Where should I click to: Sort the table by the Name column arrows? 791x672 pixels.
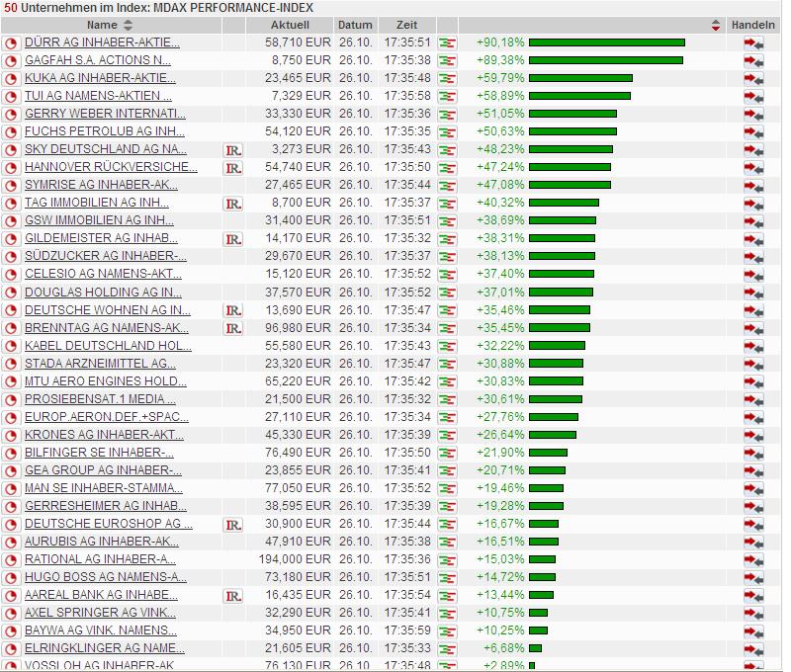pos(128,25)
